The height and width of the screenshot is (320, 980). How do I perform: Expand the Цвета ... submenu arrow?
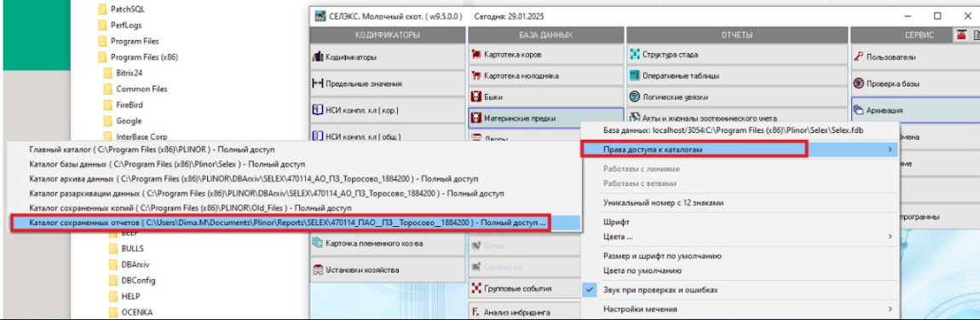[890, 236]
